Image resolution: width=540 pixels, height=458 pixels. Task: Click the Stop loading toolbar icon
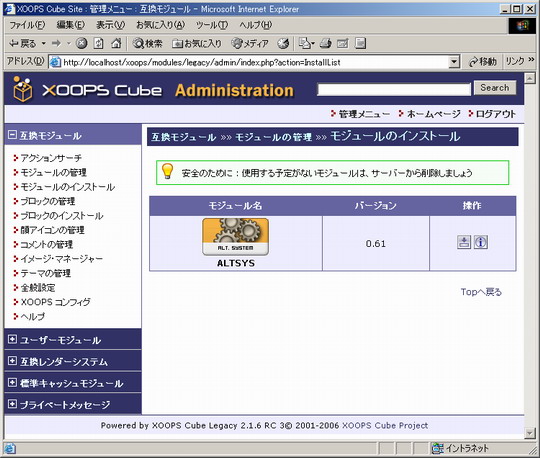[x=82, y=43]
